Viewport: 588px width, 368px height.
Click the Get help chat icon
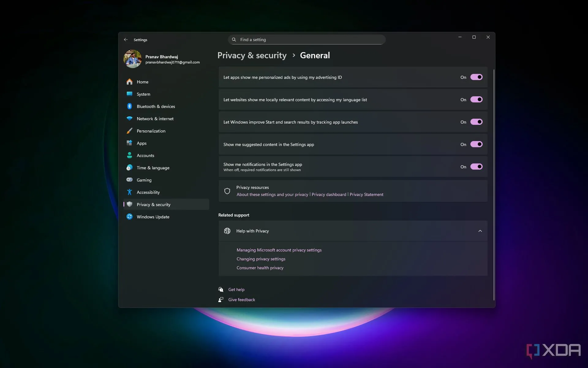pos(221,289)
